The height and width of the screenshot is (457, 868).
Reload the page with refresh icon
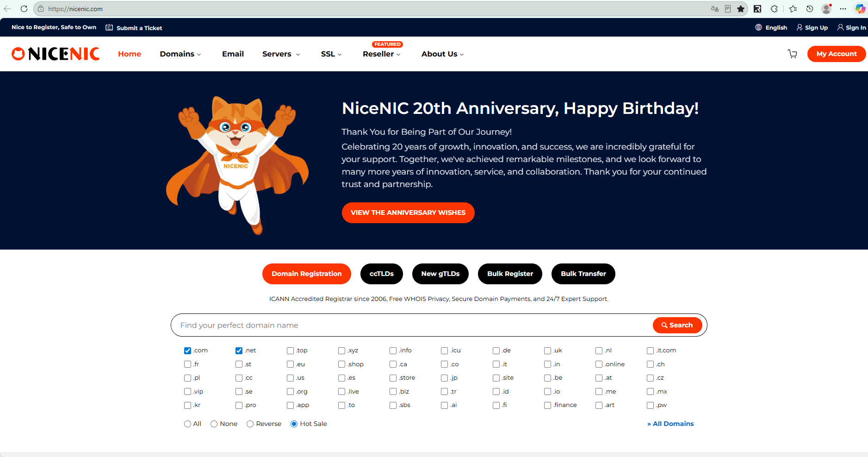(x=24, y=9)
